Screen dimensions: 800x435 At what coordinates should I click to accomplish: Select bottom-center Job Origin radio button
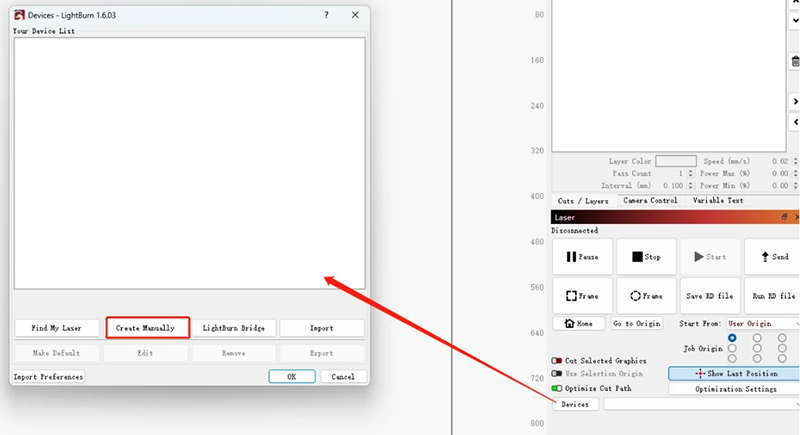[x=757, y=359]
